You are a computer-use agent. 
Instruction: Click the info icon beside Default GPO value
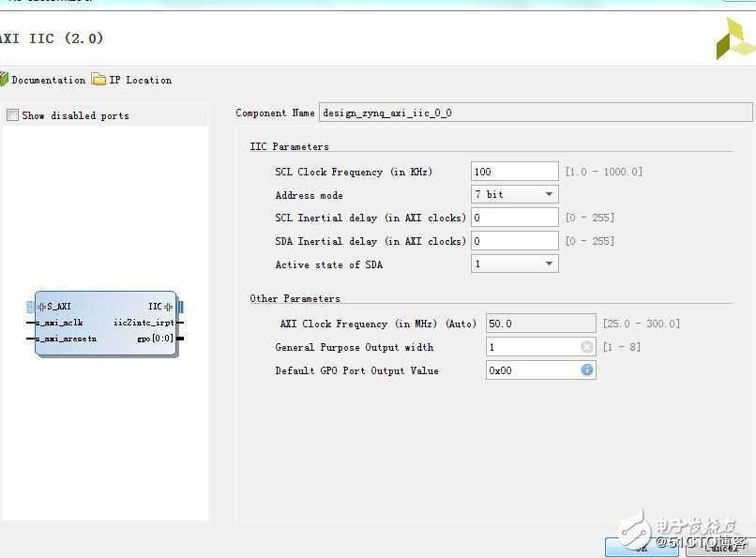pyautogui.click(x=587, y=370)
